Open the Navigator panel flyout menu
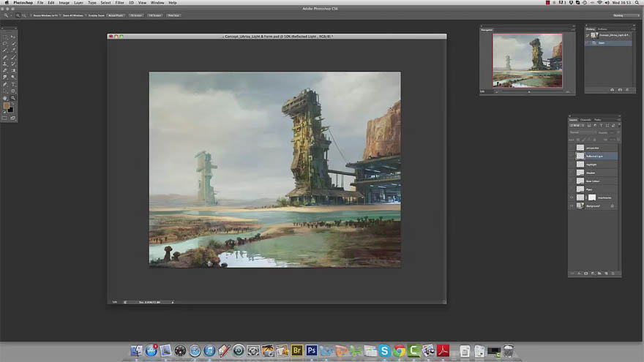This screenshot has width=644, height=362. (x=572, y=30)
